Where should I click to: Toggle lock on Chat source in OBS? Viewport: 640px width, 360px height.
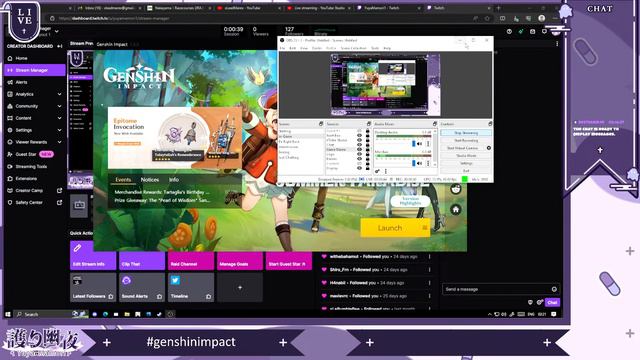click(x=368, y=144)
